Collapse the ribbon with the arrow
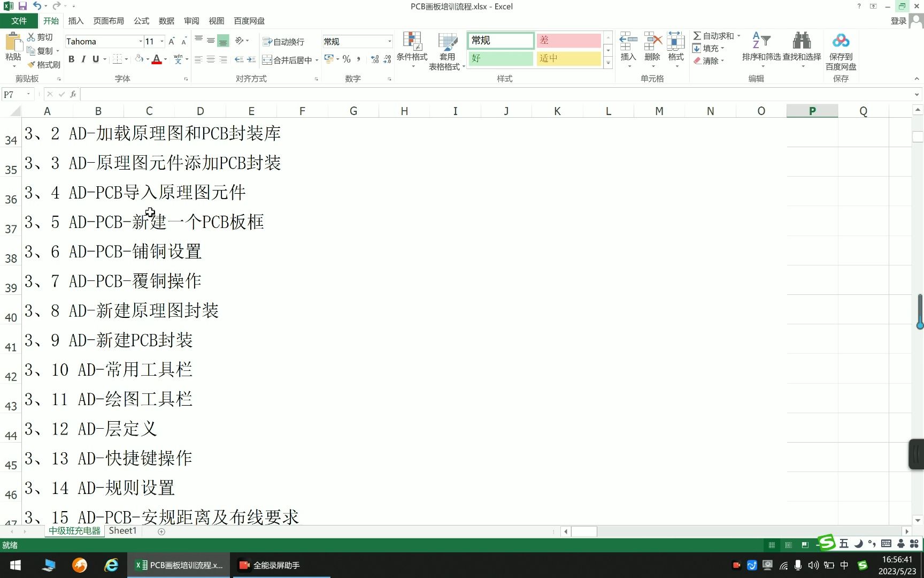Screen dimensions: 924x578 tap(917, 79)
